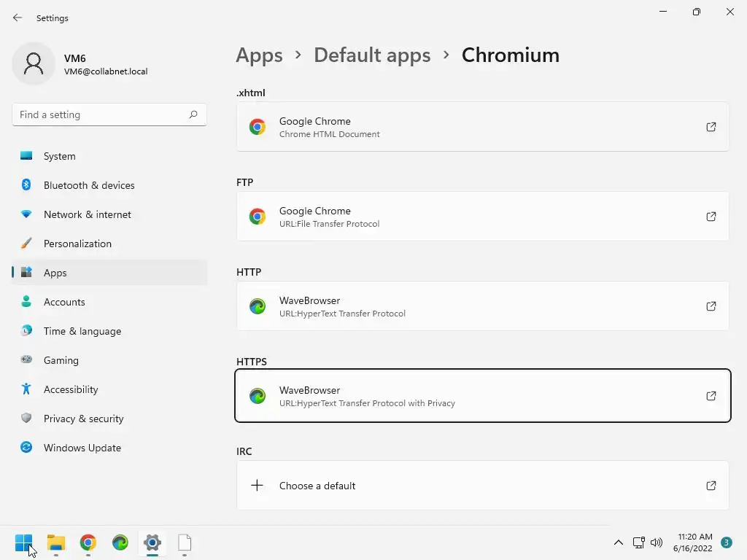Viewport: 747px width, 560px height.
Task: Click the Apps breadcrumb link
Action: click(x=259, y=55)
